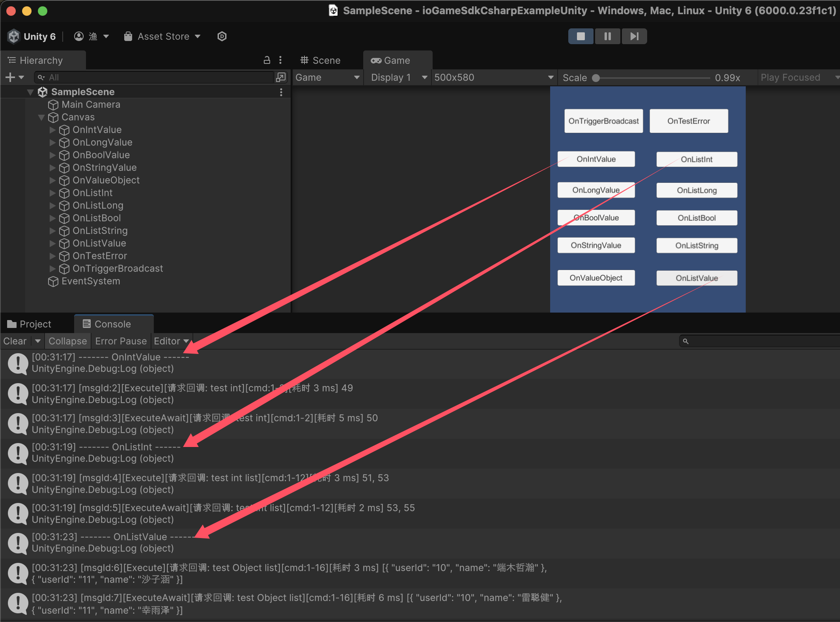The height and width of the screenshot is (622, 840).
Task: Open Hierarchy panel three-dot options menu
Action: (x=280, y=60)
